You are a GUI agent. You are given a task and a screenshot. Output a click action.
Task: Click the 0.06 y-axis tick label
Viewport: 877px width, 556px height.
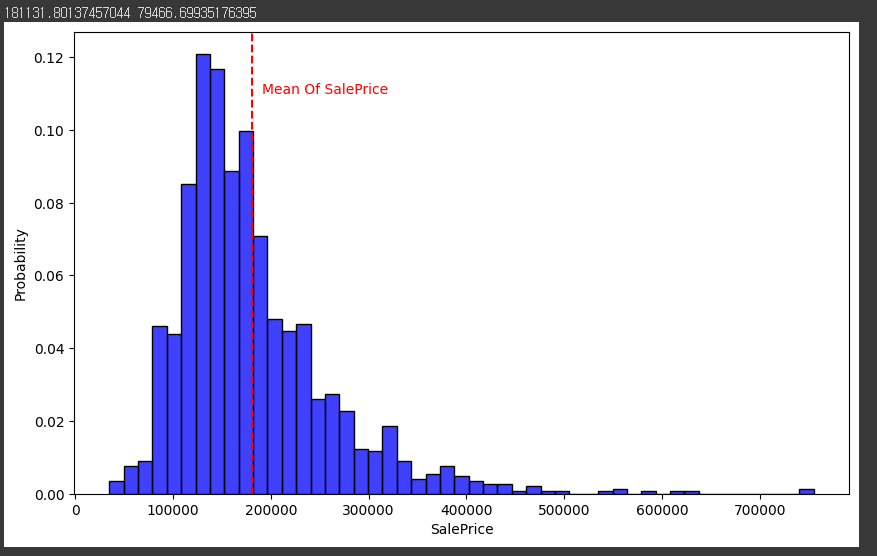click(48, 276)
